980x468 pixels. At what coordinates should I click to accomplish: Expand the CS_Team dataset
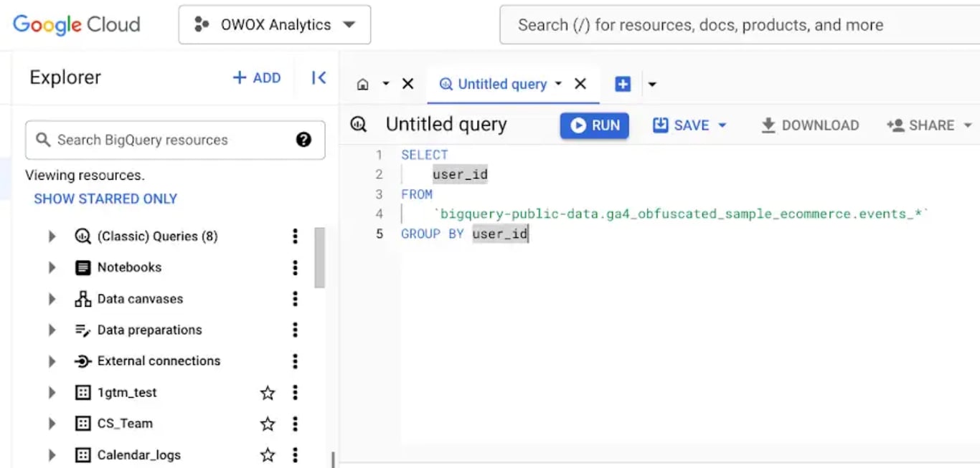(52, 424)
